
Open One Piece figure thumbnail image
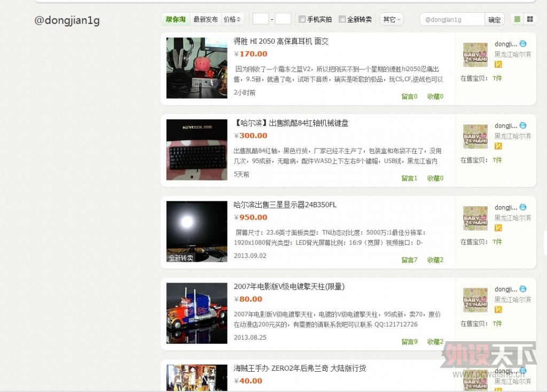197,378
